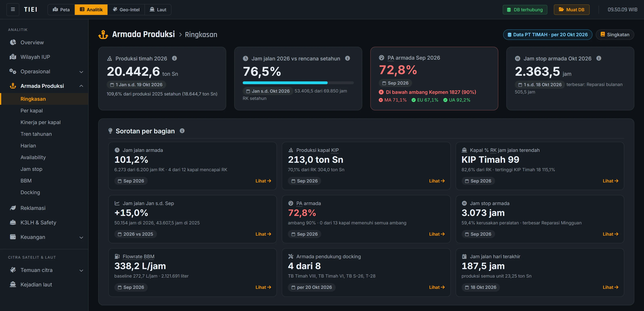Click the DB terhubung status button
The height and width of the screenshot is (311, 644).
[525, 9]
